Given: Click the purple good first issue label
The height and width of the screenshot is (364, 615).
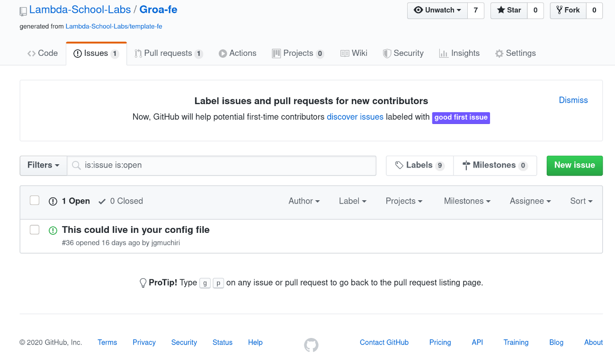Looking at the screenshot, I should tap(461, 117).
